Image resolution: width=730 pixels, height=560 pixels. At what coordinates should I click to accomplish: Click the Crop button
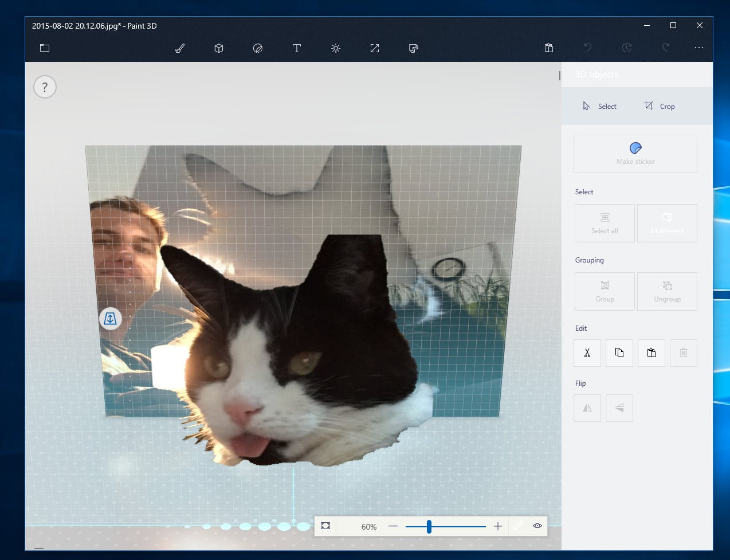(660, 106)
